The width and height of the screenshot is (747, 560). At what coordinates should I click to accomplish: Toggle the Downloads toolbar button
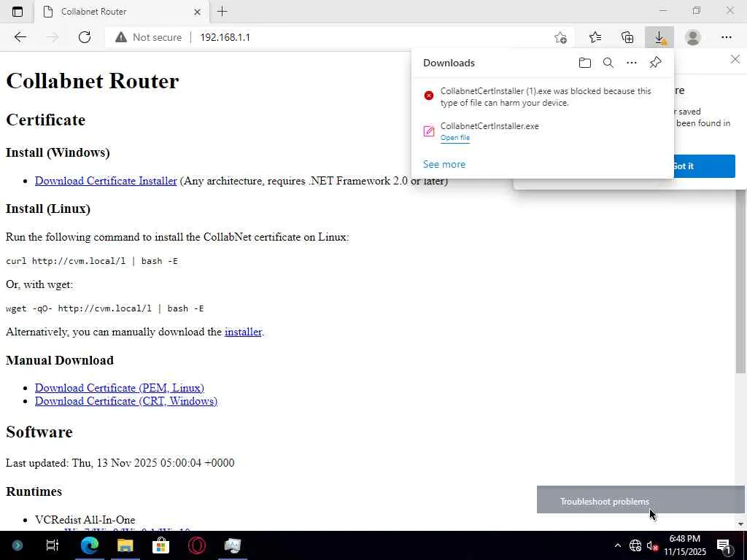click(x=659, y=37)
